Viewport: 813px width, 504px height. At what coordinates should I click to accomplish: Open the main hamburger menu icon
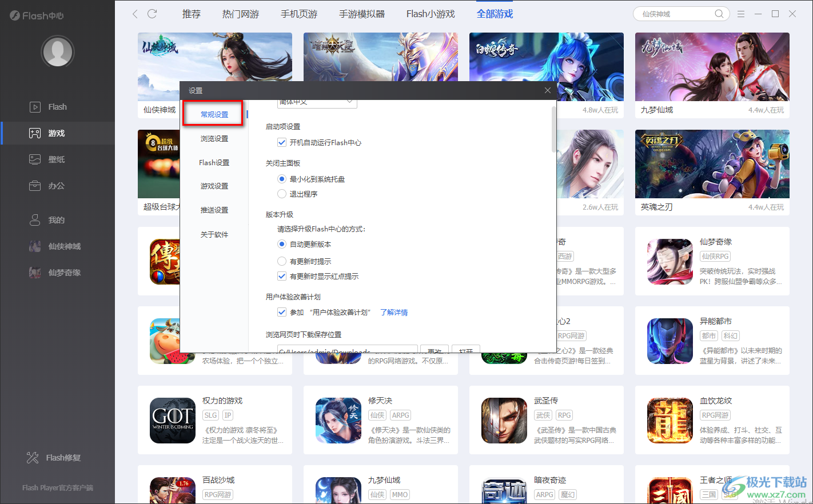tap(741, 14)
